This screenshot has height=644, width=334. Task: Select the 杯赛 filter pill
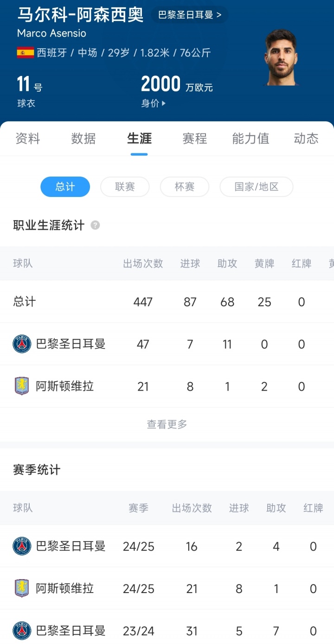click(184, 187)
